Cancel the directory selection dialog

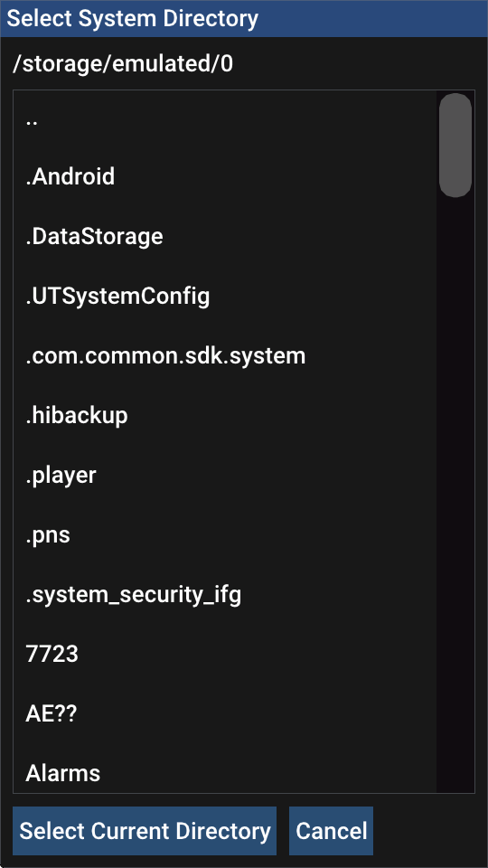tap(331, 831)
